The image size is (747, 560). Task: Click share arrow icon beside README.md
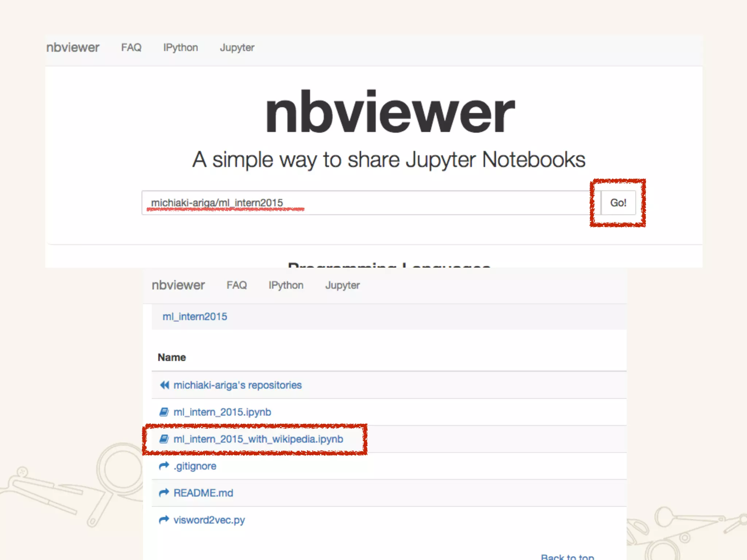pos(164,493)
